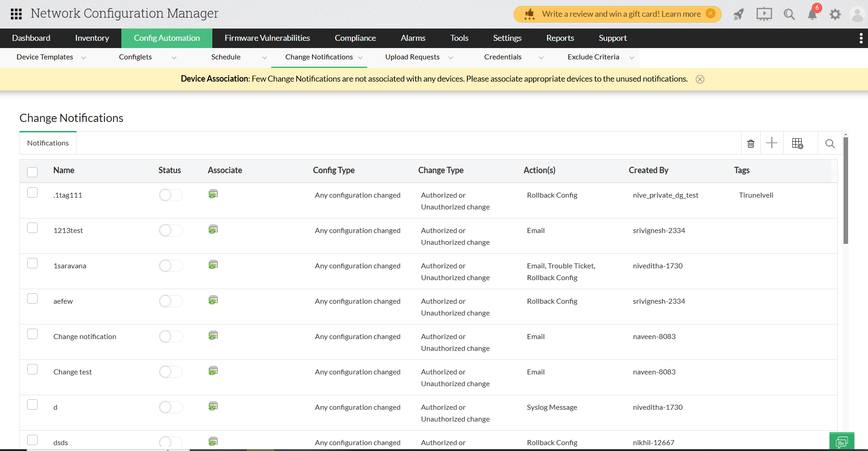Expand the Credentials submenu chevron
The width and height of the screenshot is (868, 451).
click(x=541, y=58)
